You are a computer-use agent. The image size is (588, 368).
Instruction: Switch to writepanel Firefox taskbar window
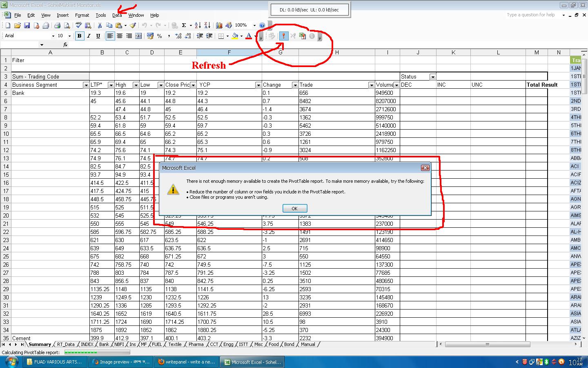[186, 362]
